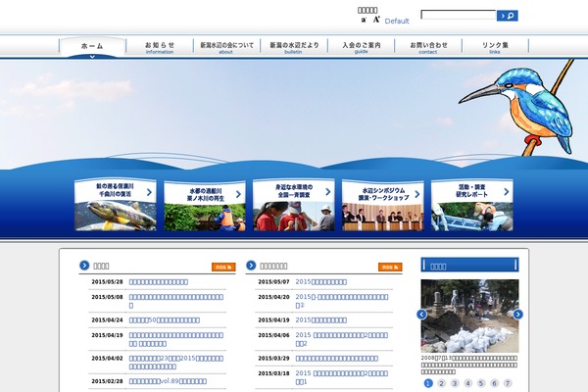Open the 入会のご案内 guide tab

click(361, 47)
